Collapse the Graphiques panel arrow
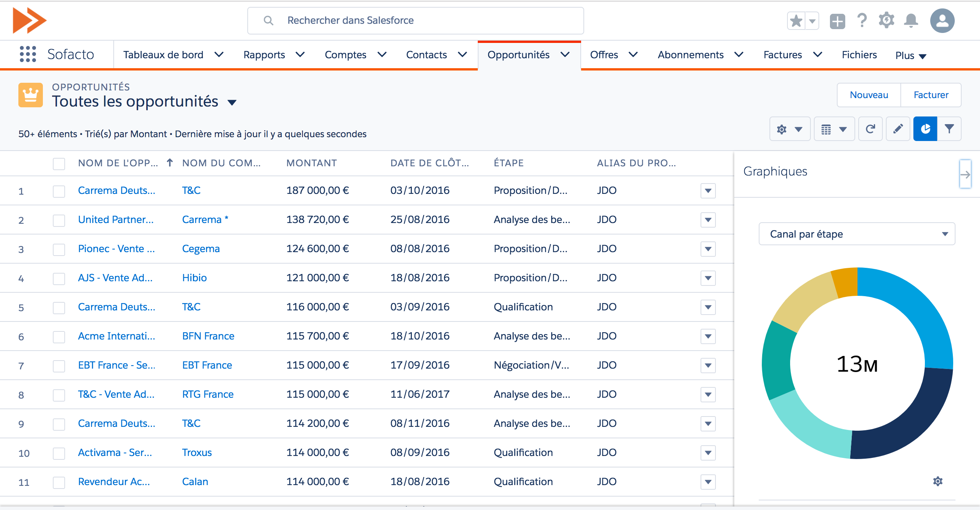This screenshot has width=980, height=510. point(965,174)
